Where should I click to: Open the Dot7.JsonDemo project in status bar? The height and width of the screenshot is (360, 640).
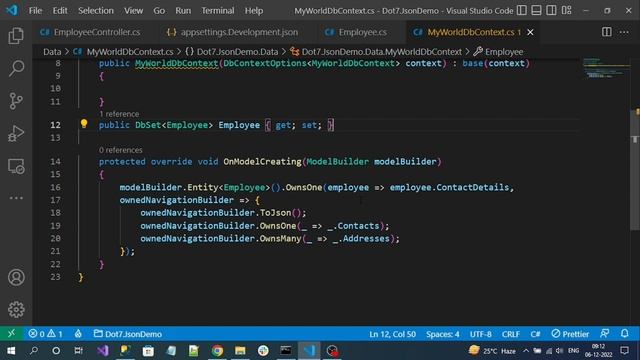pyautogui.click(x=128, y=334)
